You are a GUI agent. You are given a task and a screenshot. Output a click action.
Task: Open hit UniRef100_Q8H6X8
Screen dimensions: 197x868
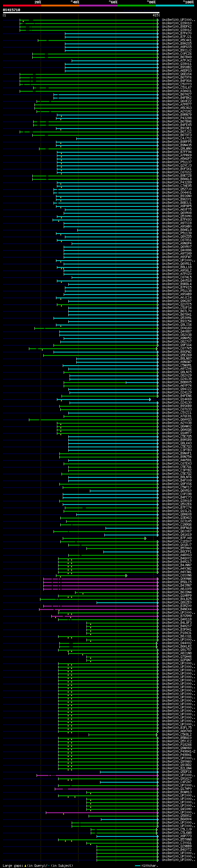coord(177,515)
